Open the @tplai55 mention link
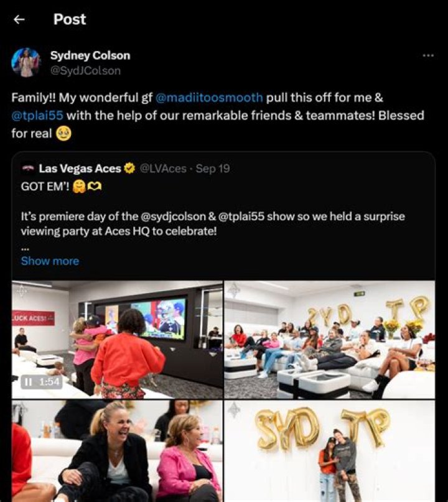The width and height of the screenshot is (448, 502). [37, 115]
